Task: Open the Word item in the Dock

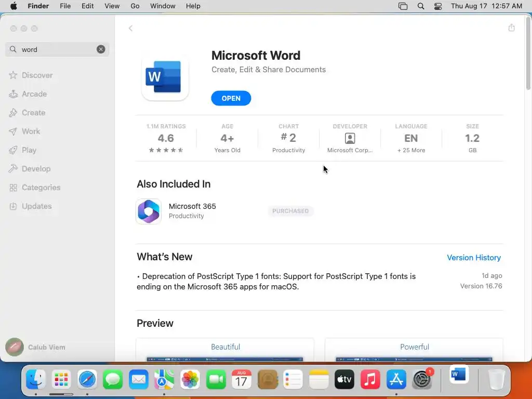Action: [x=459, y=375]
